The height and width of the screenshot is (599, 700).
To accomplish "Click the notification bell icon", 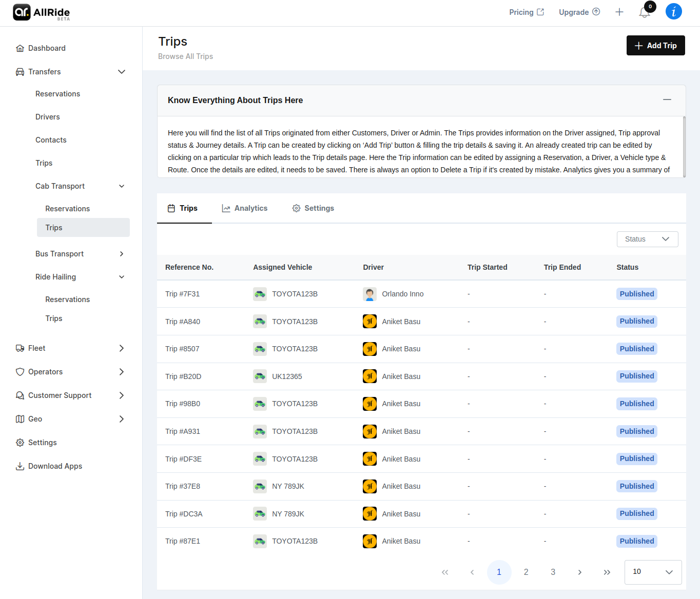I will [644, 12].
